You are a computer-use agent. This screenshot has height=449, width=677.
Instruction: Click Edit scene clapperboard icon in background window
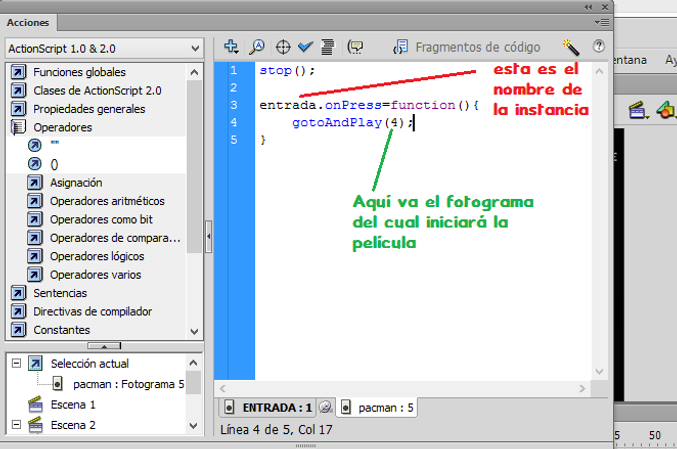[x=638, y=110]
